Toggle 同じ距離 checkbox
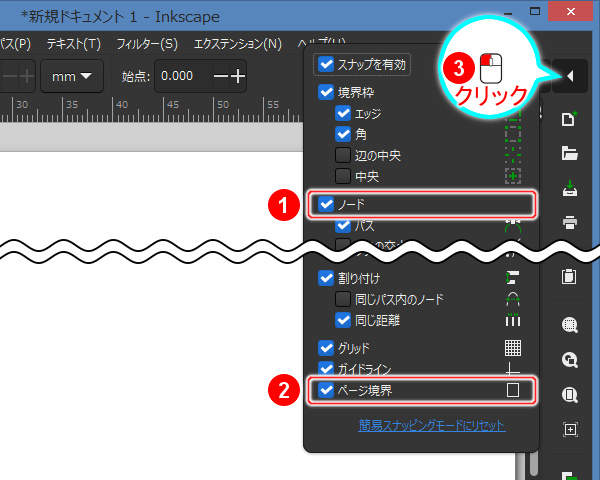The image size is (600, 480). click(343, 320)
